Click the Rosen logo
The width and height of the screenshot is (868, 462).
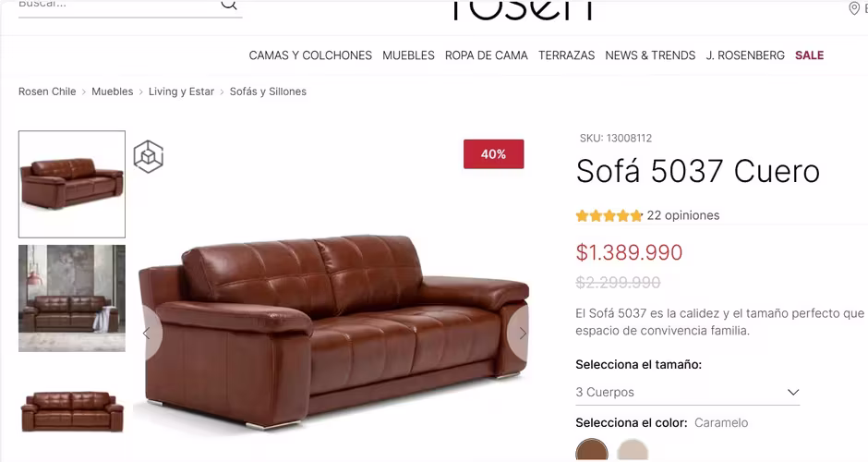pyautogui.click(x=522, y=9)
